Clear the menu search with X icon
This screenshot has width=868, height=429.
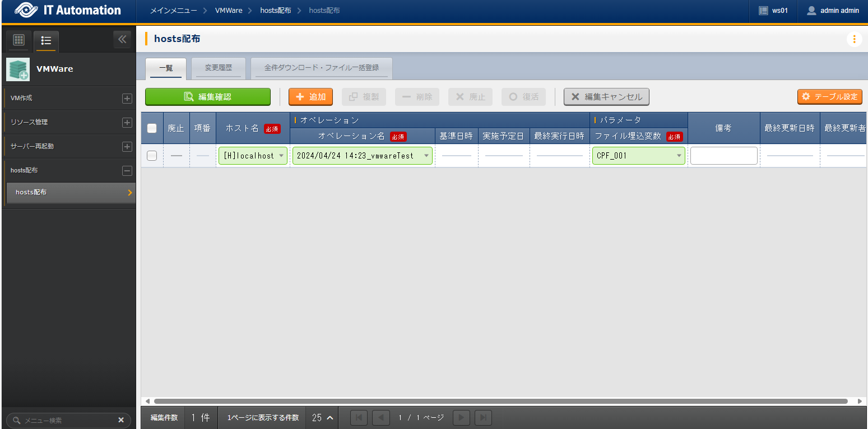pos(121,420)
